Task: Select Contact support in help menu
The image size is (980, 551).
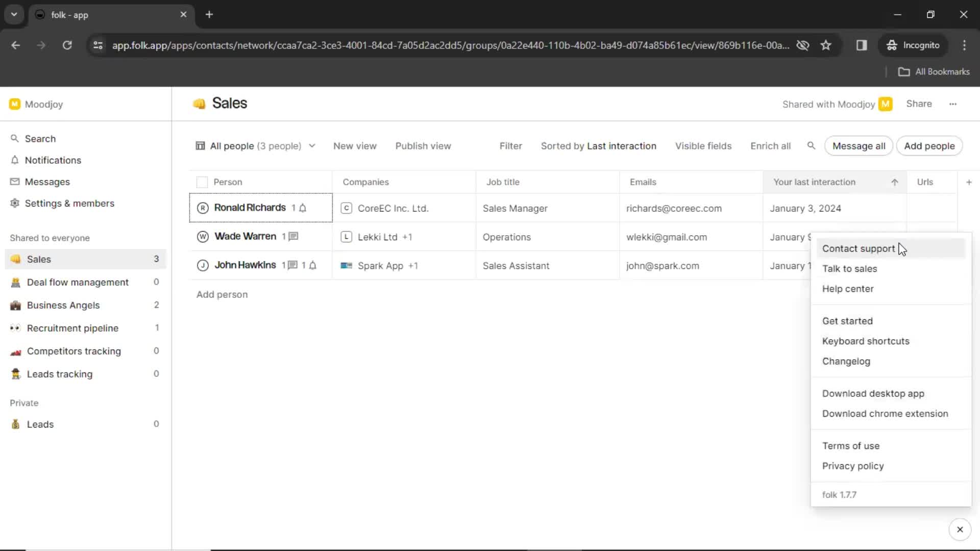Action: click(891, 248)
